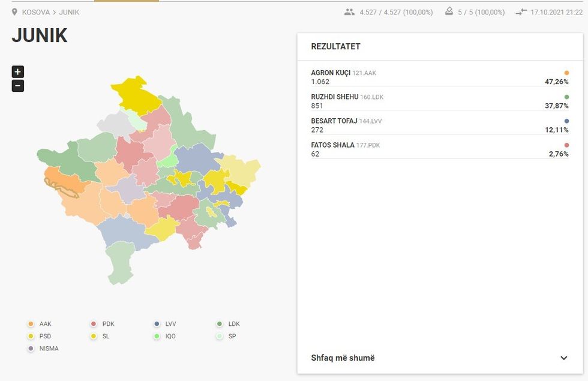Image resolution: width=588 pixels, height=381 pixels.
Task: Click the last update arrows icon
Action: tap(521, 12)
